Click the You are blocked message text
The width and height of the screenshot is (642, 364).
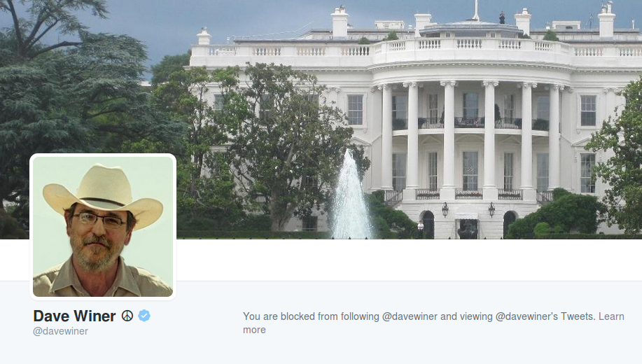433,323
